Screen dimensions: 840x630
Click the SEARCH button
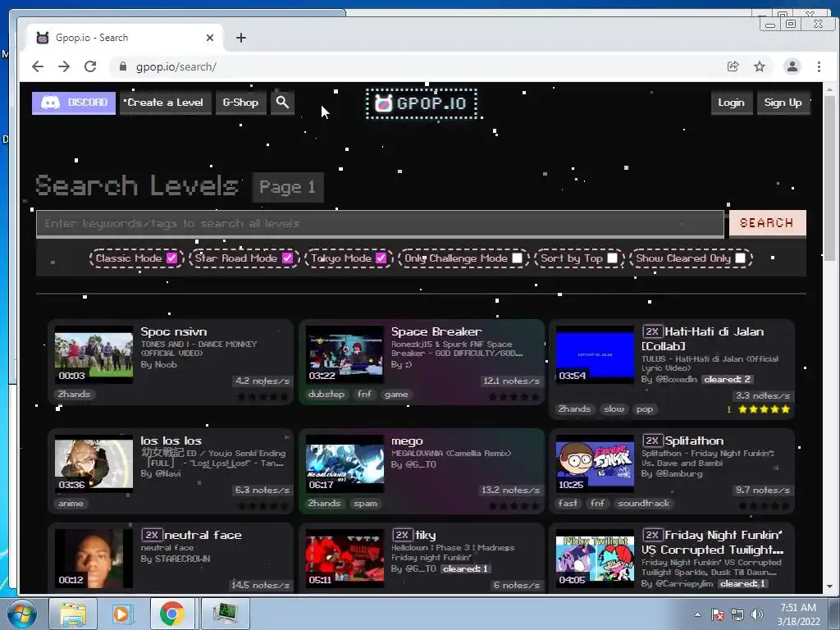(x=767, y=223)
